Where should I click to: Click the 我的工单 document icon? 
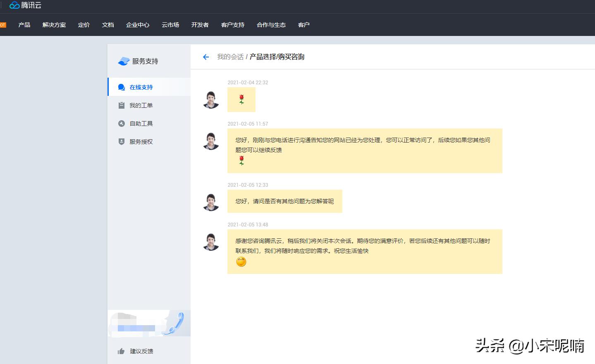point(121,105)
